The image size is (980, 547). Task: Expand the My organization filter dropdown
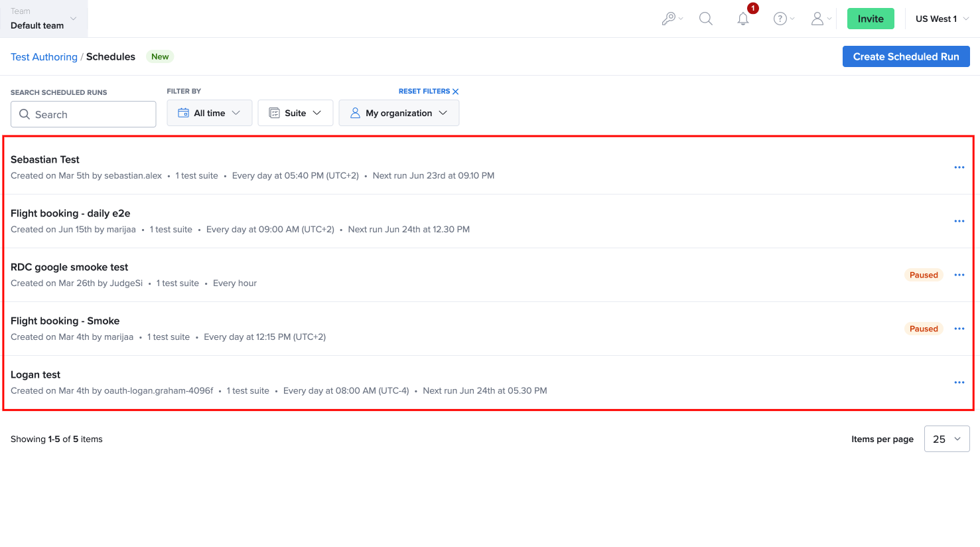(x=399, y=113)
